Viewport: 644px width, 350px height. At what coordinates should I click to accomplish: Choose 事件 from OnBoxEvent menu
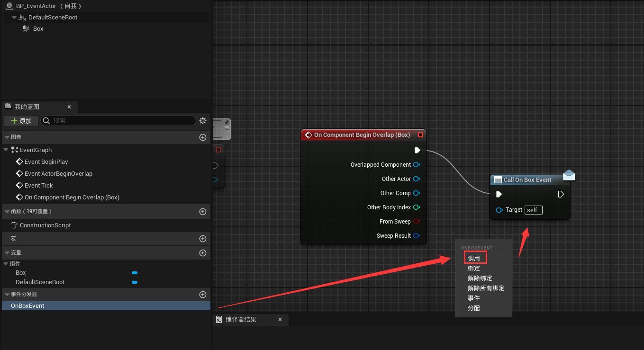coord(474,298)
